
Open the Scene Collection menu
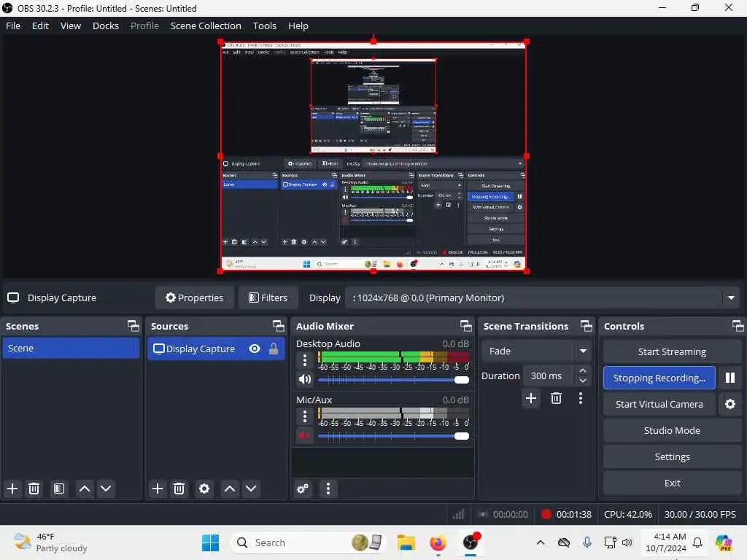[x=206, y=26]
